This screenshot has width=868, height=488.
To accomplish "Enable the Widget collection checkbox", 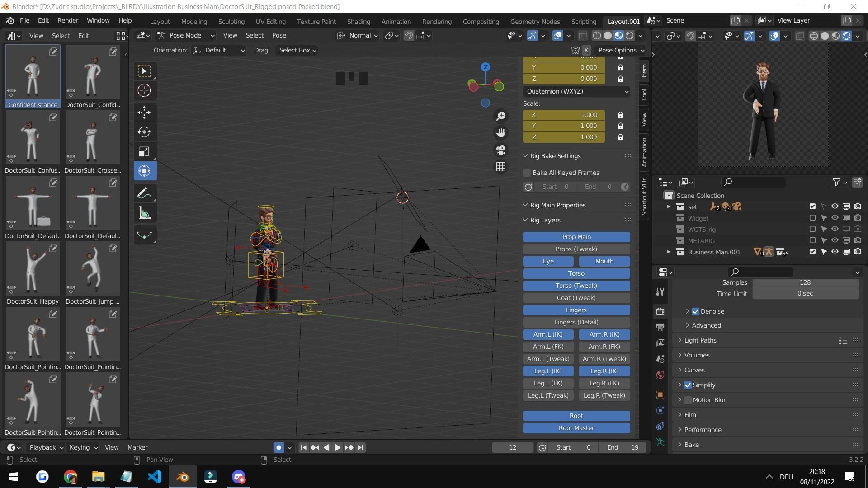I will click(x=812, y=218).
